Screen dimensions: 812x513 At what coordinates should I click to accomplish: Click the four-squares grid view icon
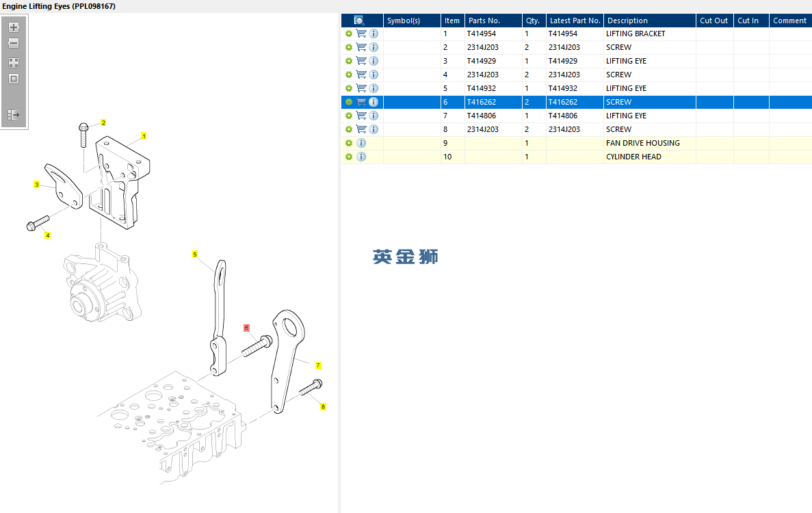pyautogui.click(x=14, y=63)
